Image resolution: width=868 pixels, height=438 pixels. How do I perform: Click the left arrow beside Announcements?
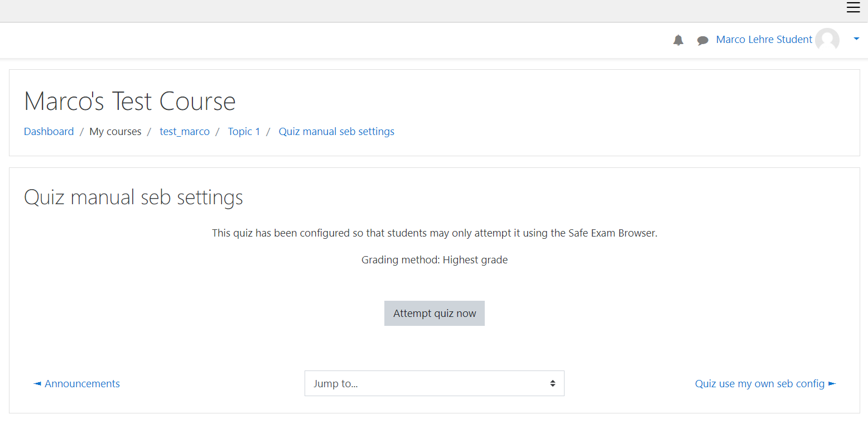37,383
